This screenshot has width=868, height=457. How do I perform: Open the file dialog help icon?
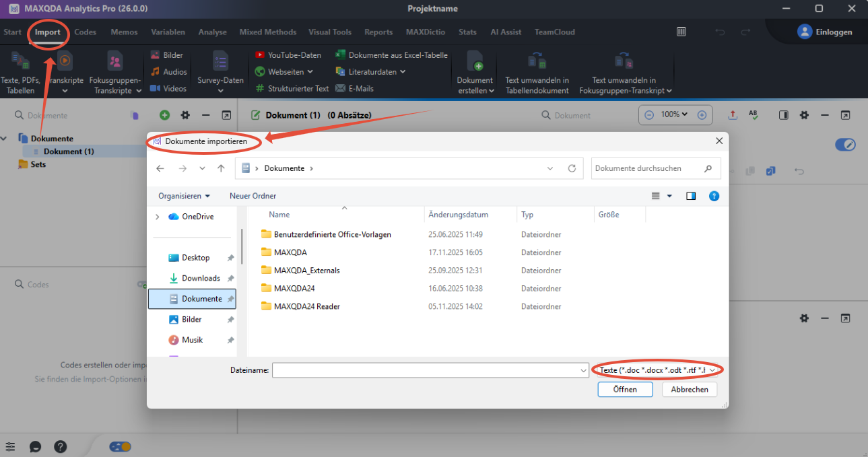click(714, 196)
